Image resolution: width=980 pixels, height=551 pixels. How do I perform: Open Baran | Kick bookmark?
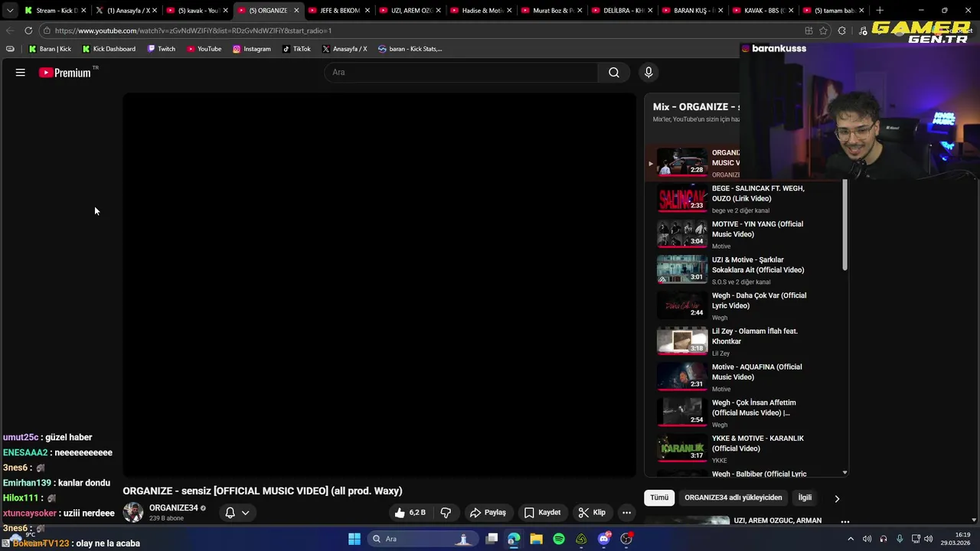click(50, 49)
